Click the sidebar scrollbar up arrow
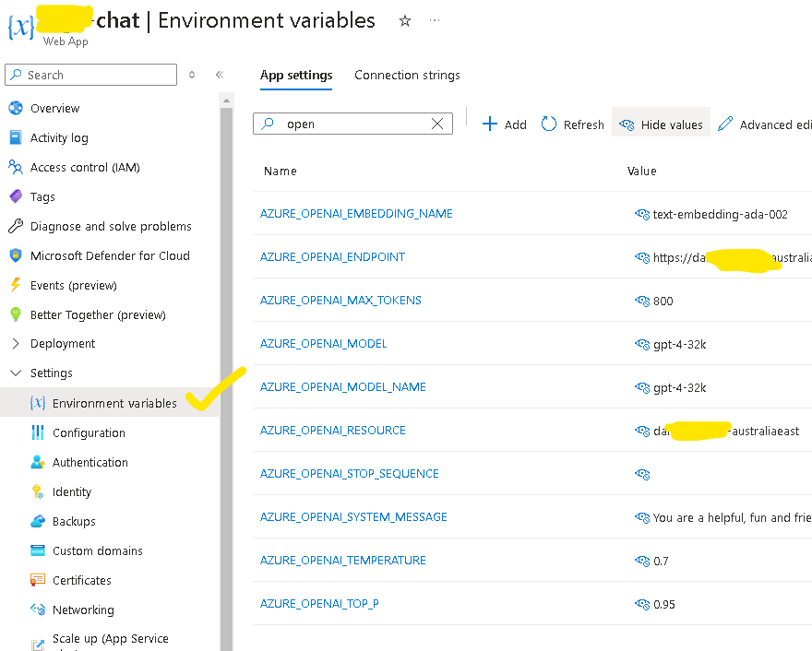The width and height of the screenshot is (812, 651). pyautogui.click(x=226, y=101)
